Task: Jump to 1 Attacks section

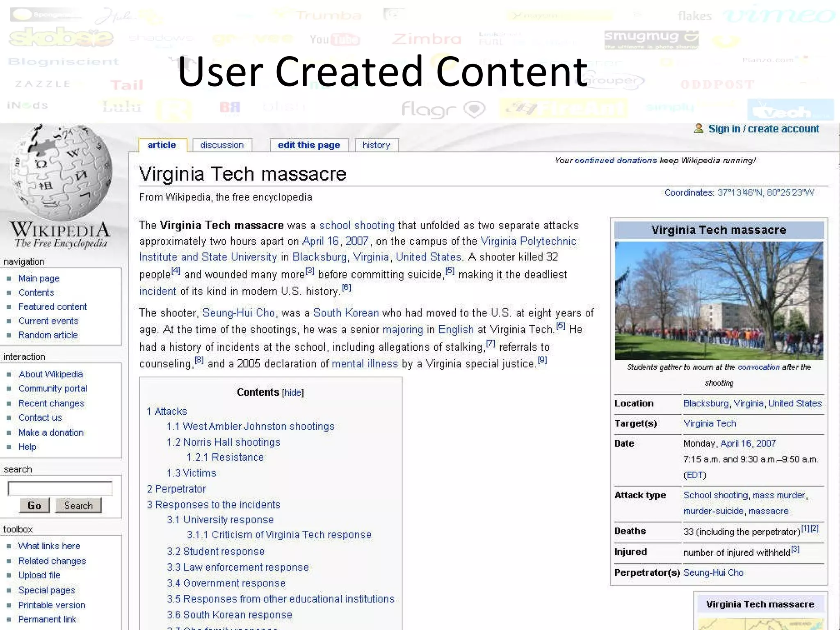Action: 167,411
